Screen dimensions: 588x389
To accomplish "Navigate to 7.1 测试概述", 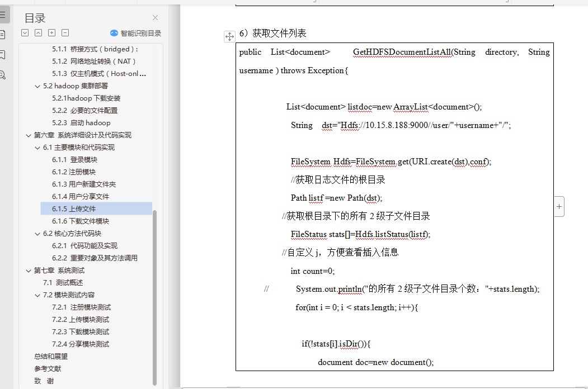I will pyautogui.click(x=63, y=283).
